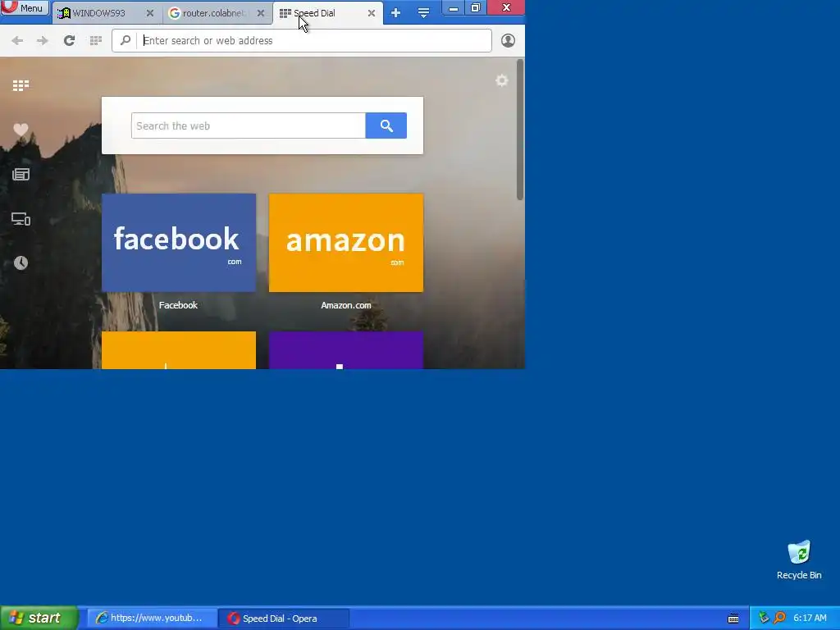Click the 6:17 AM clock

[810, 619]
